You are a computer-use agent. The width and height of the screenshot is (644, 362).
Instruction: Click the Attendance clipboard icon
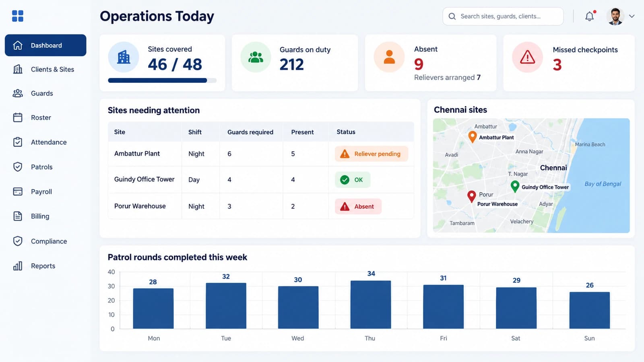click(18, 142)
